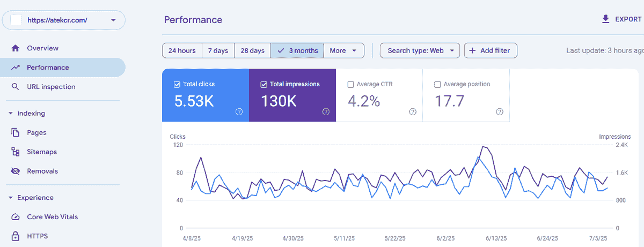Click the Pages documents icon
644x247 pixels.
(16, 133)
